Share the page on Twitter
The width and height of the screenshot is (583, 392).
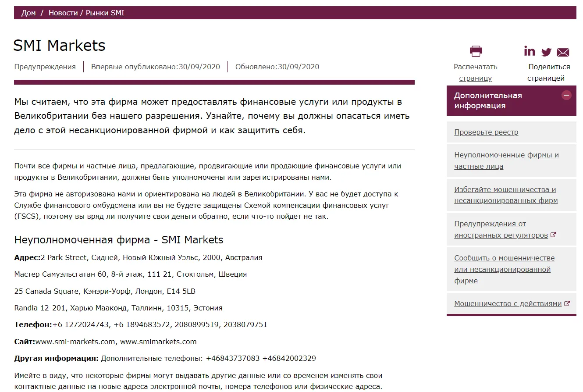click(x=546, y=52)
